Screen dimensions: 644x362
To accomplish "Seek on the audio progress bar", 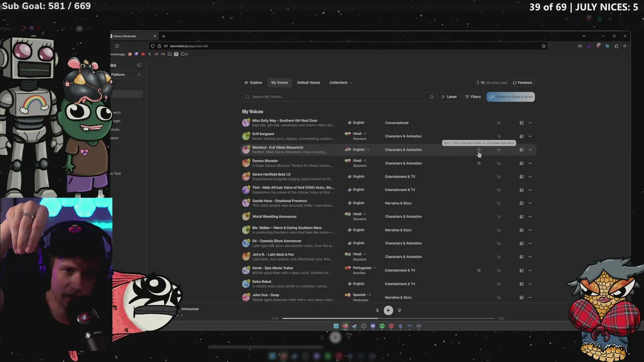I will 388,318.
